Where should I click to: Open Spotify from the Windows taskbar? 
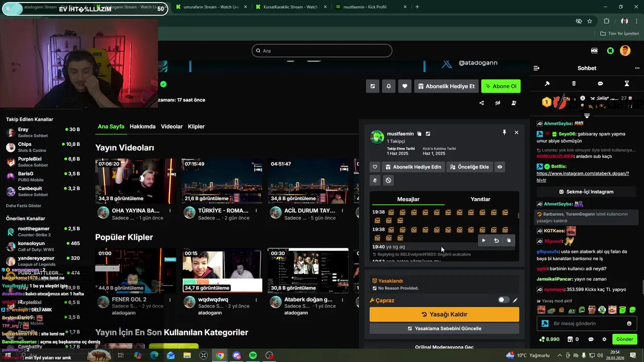pyautogui.click(x=253, y=355)
